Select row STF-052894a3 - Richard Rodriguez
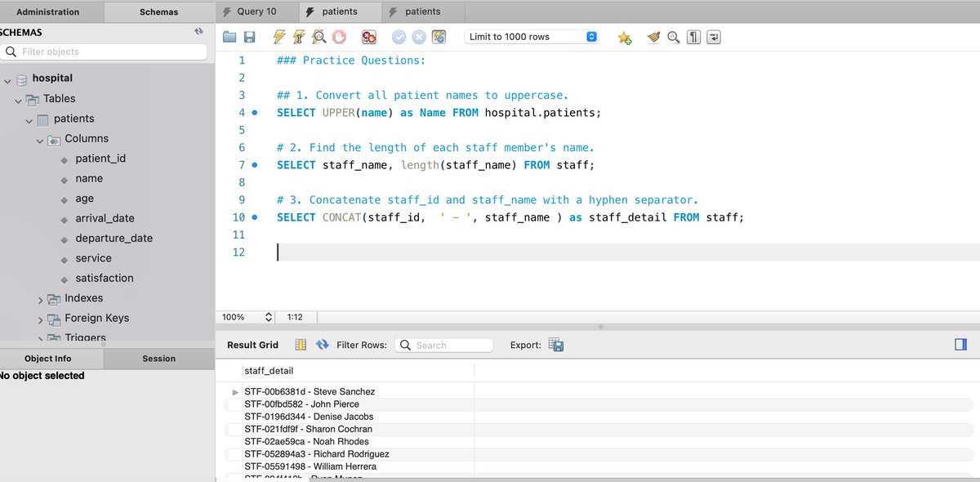 (317, 453)
